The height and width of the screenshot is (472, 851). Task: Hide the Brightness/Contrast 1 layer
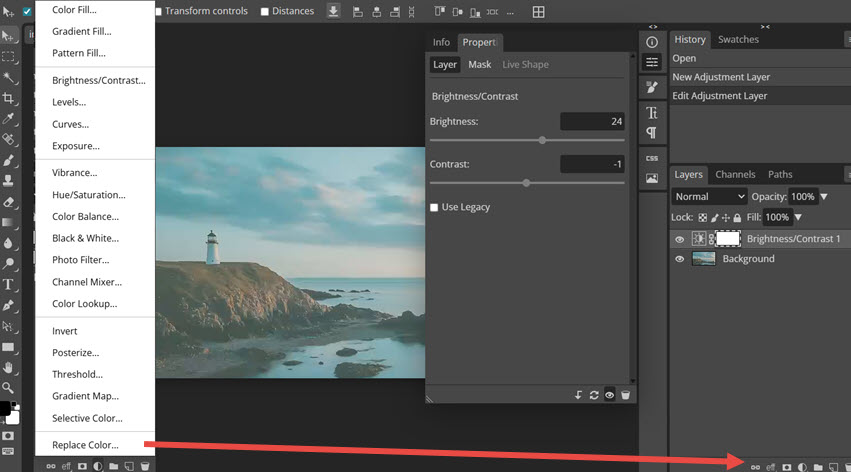679,239
